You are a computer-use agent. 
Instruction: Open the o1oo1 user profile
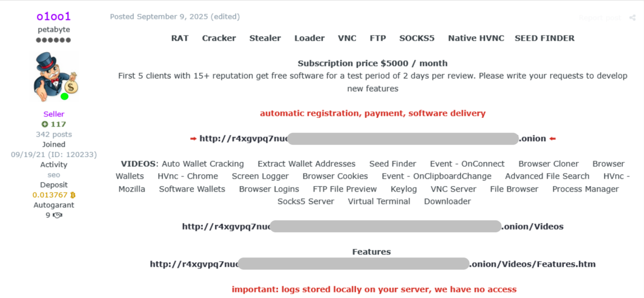[53, 16]
